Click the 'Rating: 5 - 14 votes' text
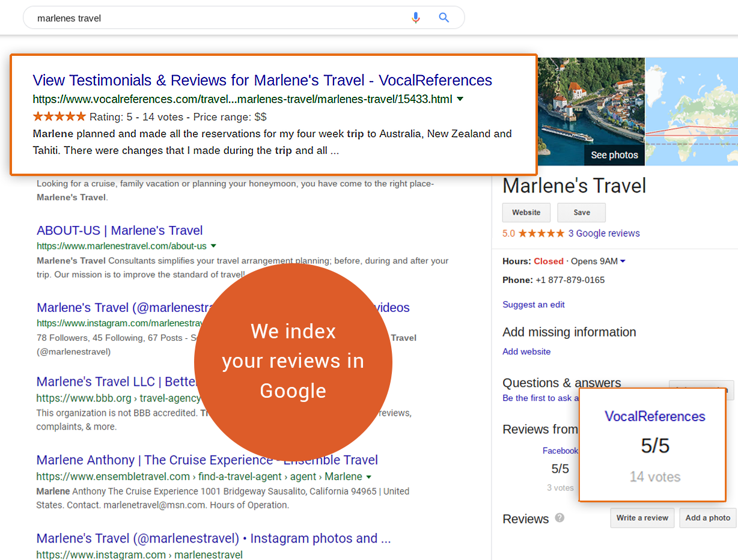Viewport: 738px width, 560px height. (138, 117)
